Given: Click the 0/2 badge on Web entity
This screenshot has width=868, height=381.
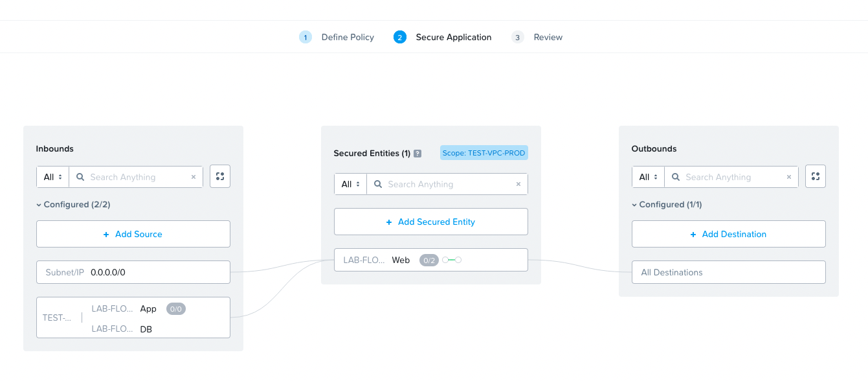Looking at the screenshot, I should (x=428, y=260).
